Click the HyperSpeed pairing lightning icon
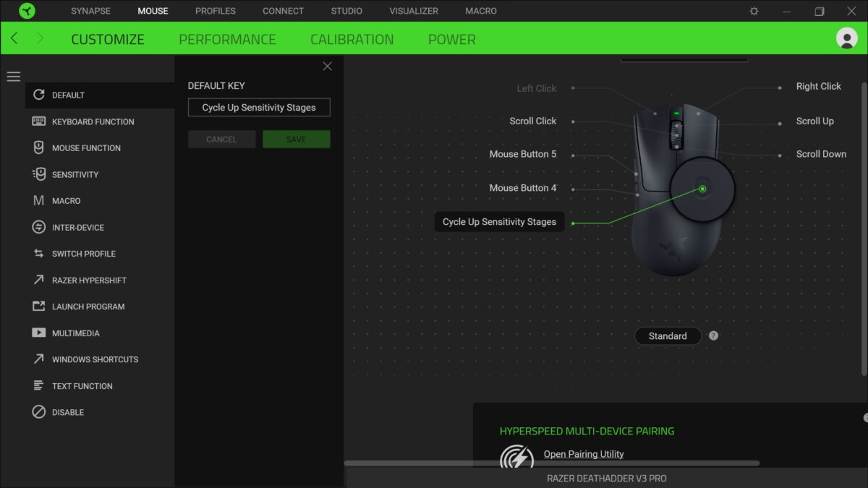Viewport: 868px width, 488px height. click(x=516, y=456)
